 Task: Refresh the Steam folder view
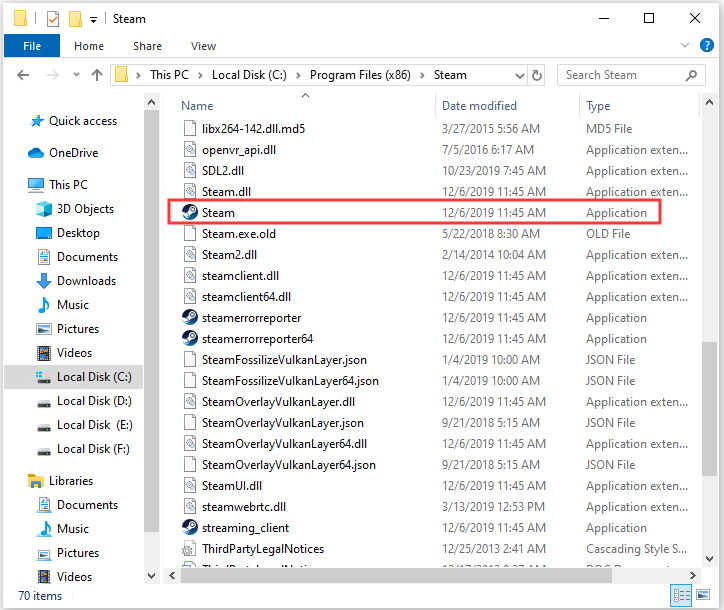[537, 75]
